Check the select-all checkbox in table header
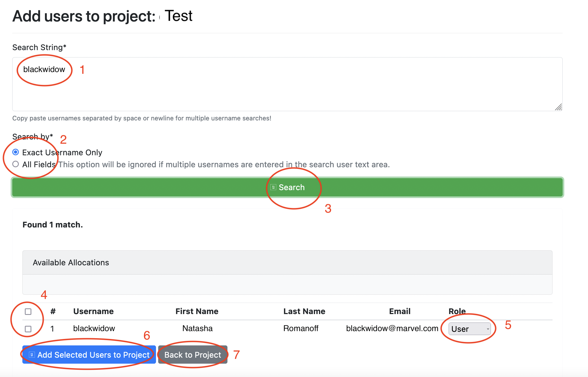588x377 pixels. point(28,311)
